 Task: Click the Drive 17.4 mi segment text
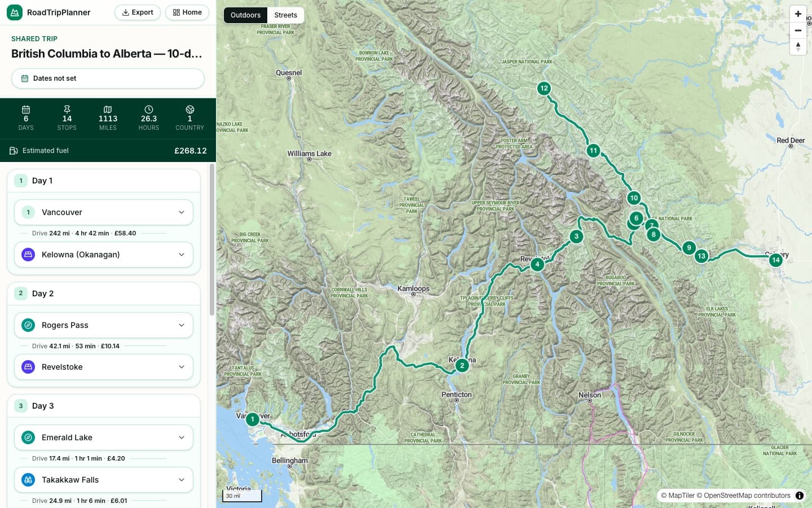(x=78, y=458)
